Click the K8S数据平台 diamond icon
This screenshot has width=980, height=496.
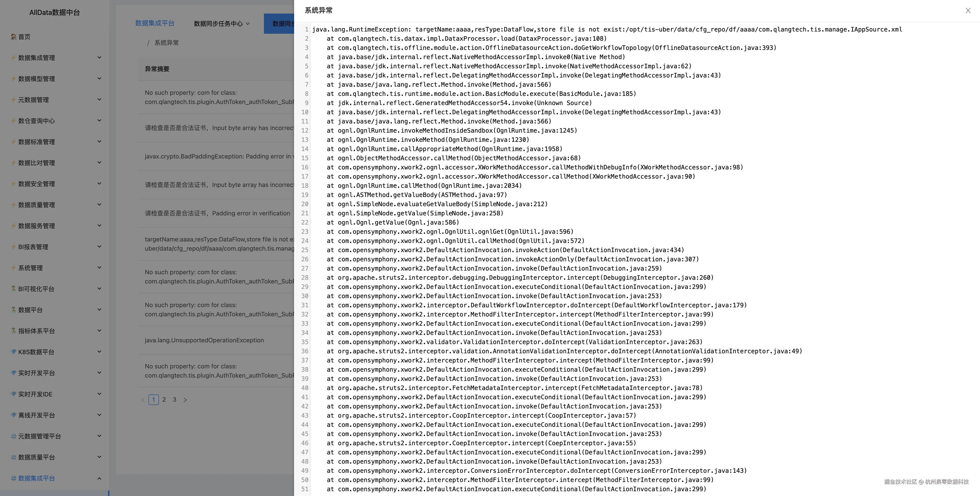point(14,352)
